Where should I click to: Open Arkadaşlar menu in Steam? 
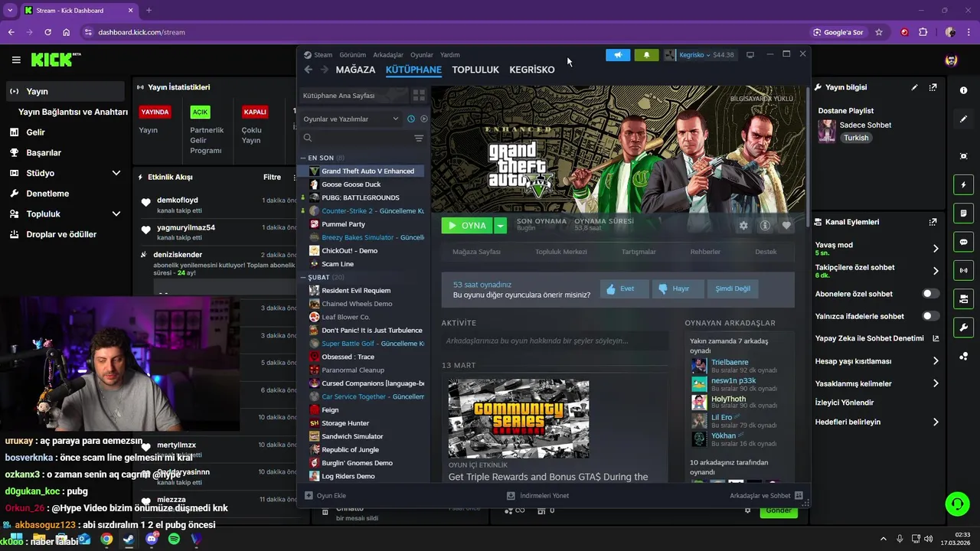(388, 55)
